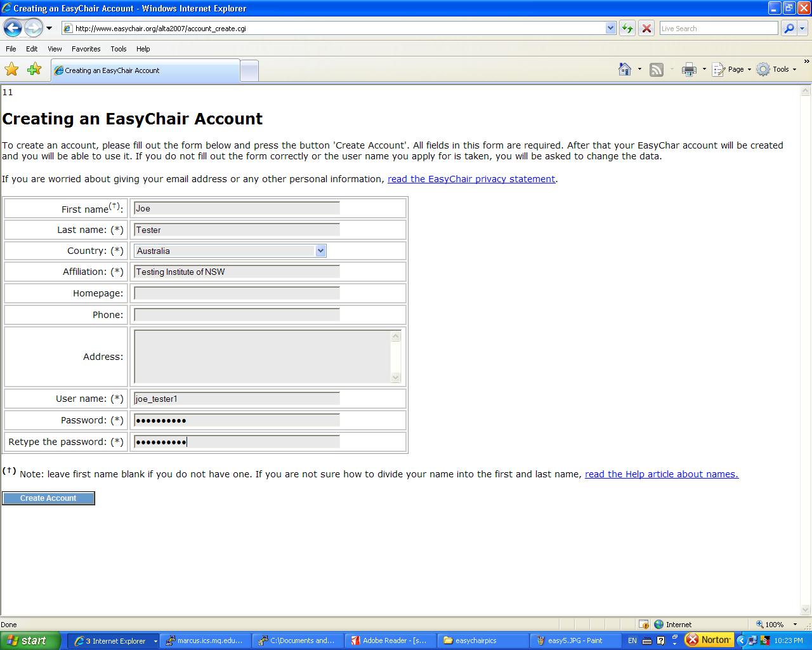812x650 pixels.
Task: Click the Last name field containing Tester
Action: [237, 230]
